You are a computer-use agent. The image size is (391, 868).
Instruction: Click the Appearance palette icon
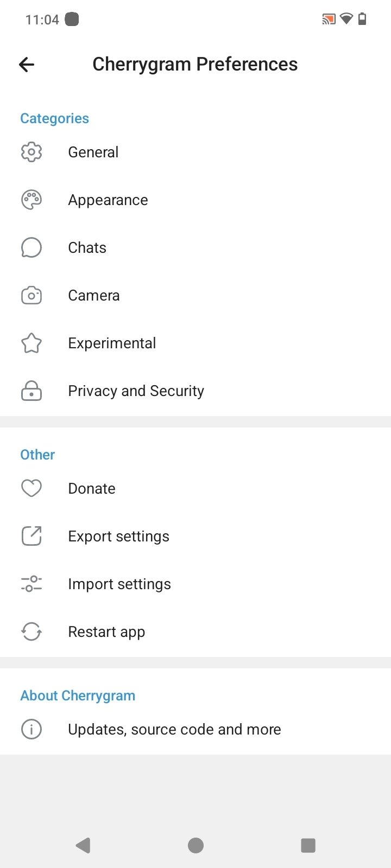[x=31, y=200]
